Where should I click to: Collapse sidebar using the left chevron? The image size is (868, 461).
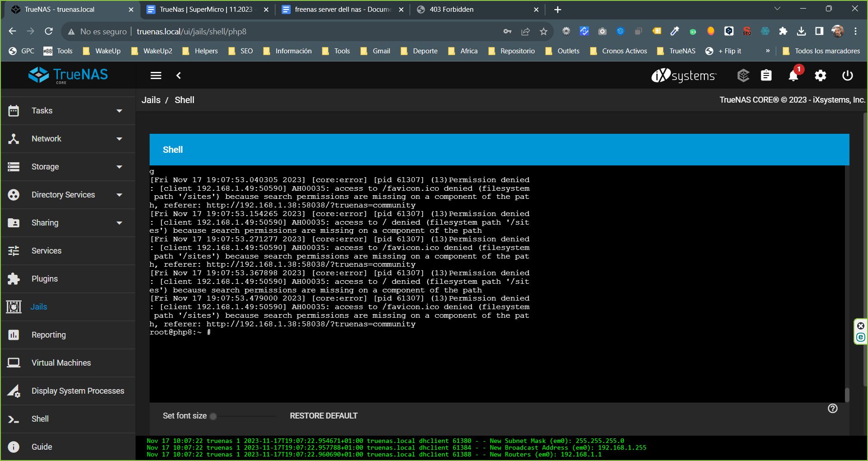pos(179,75)
